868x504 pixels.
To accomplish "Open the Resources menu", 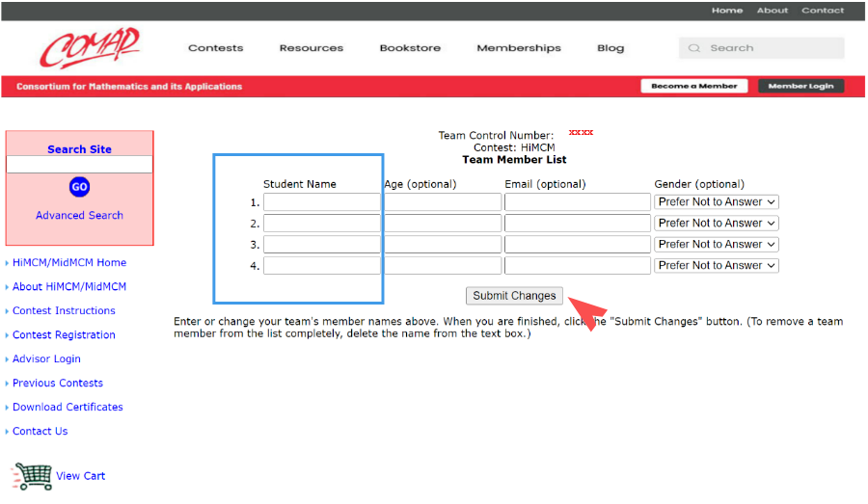I will pyautogui.click(x=311, y=48).
